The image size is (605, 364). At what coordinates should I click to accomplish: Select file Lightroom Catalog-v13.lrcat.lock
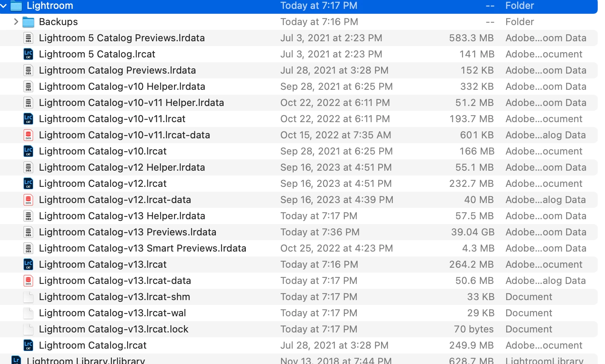tap(114, 329)
